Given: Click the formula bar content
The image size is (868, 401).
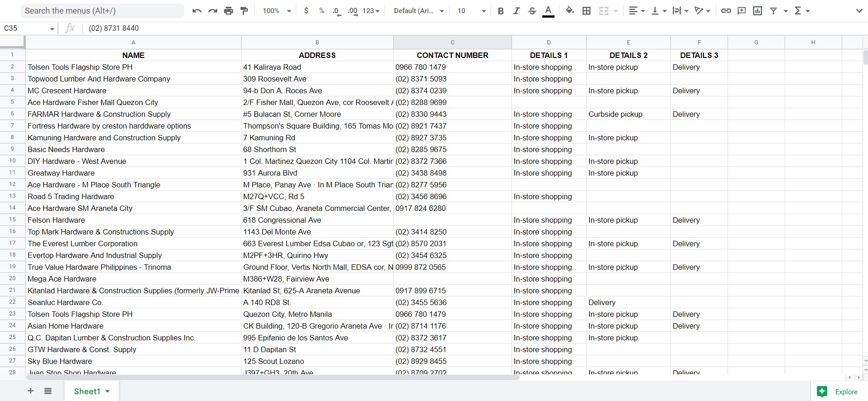Looking at the screenshot, I should (114, 28).
